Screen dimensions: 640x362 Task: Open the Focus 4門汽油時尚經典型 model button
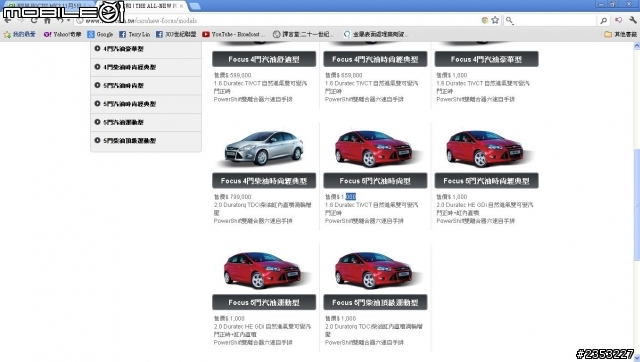tap(375, 59)
